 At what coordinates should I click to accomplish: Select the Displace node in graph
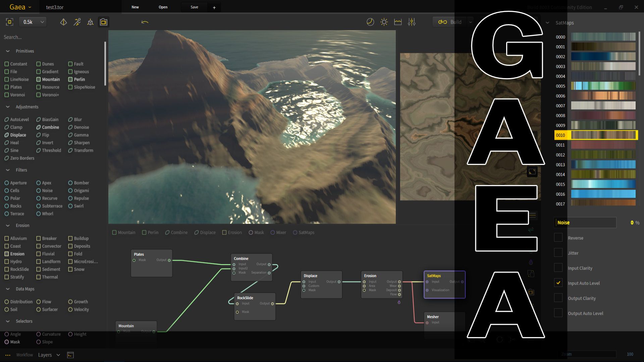point(321,285)
